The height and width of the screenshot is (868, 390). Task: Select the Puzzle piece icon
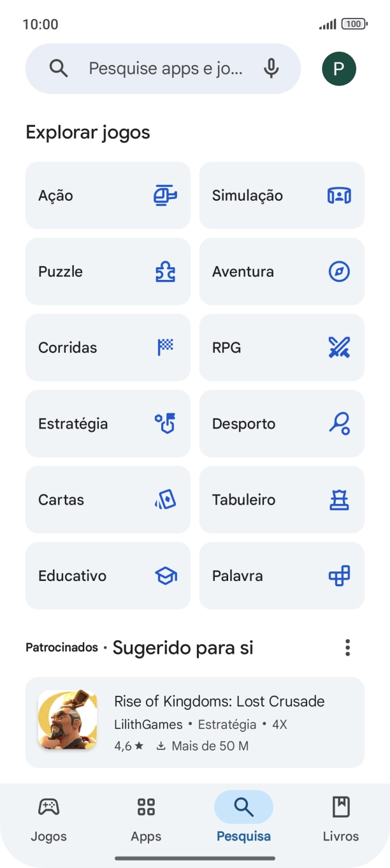click(164, 271)
